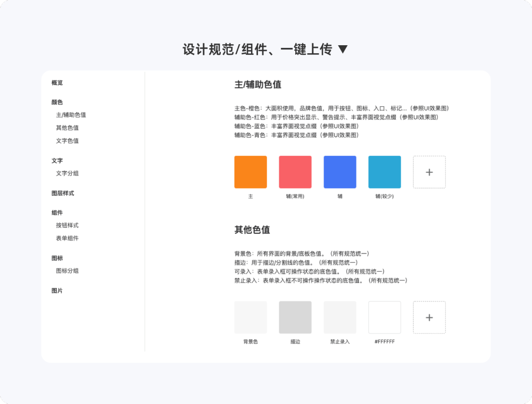
Task: Pick the 背景色 light swatch
Action: [251, 317]
